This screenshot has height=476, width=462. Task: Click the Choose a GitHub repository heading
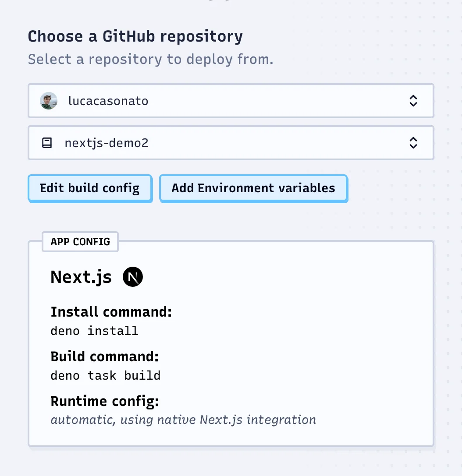[x=135, y=36]
